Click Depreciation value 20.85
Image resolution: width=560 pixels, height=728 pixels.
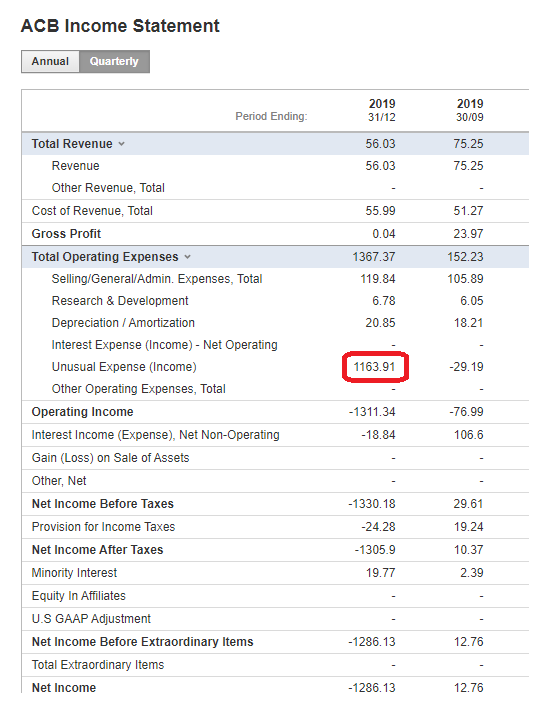380,323
